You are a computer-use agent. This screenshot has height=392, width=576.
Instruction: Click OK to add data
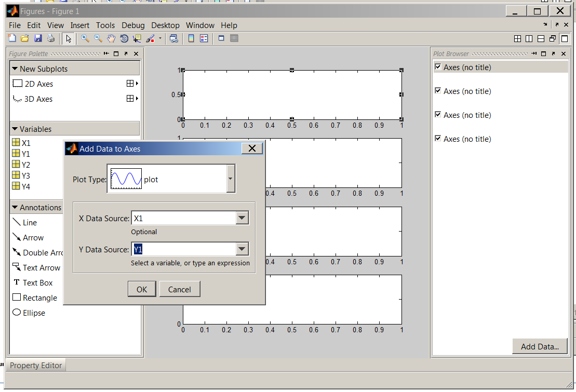(x=141, y=289)
